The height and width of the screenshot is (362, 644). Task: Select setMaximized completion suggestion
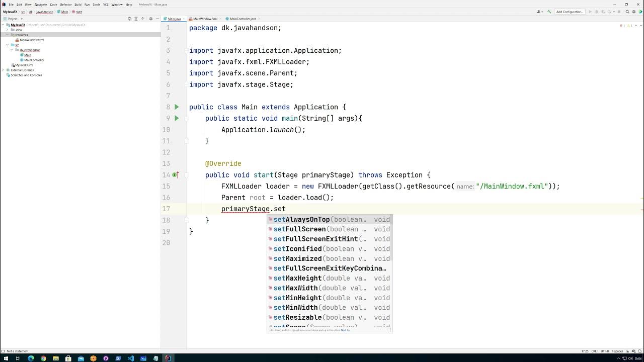click(x=330, y=259)
